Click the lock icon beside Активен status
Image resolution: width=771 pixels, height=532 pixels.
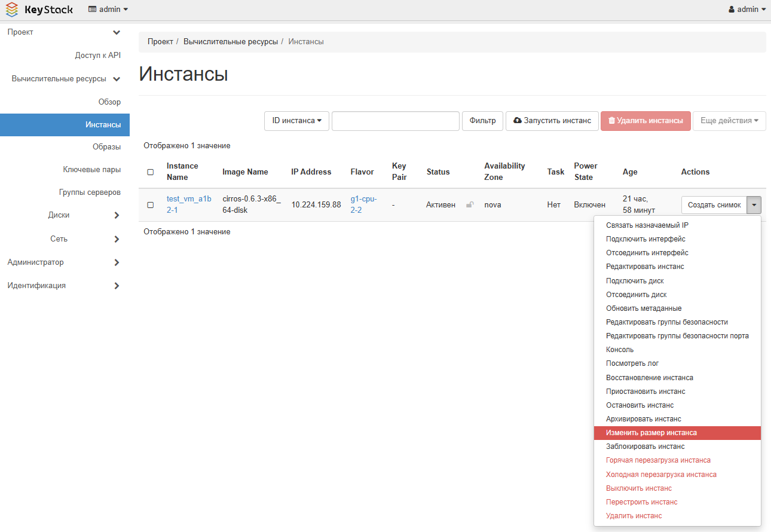tap(470, 205)
